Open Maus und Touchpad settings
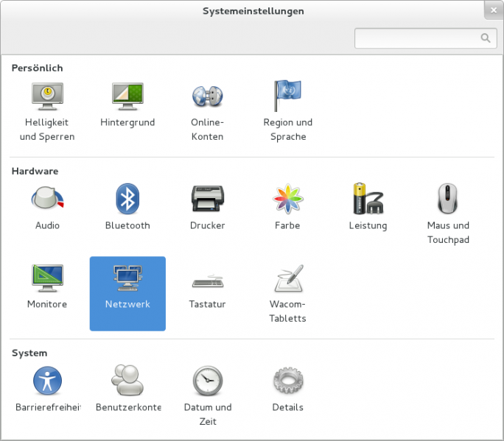Image resolution: width=504 pixels, height=441 pixels. (448, 214)
